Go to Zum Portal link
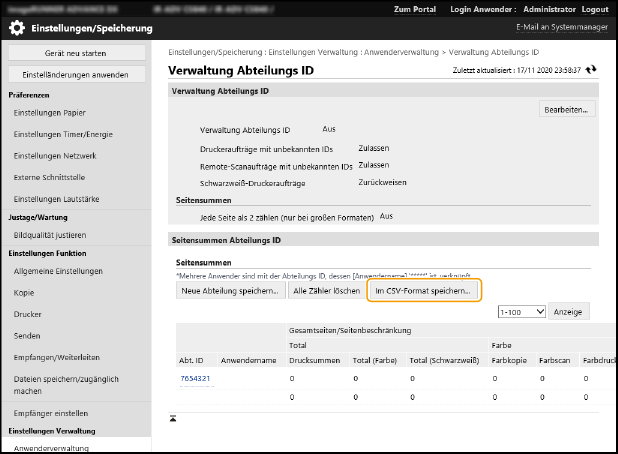 [414, 8]
